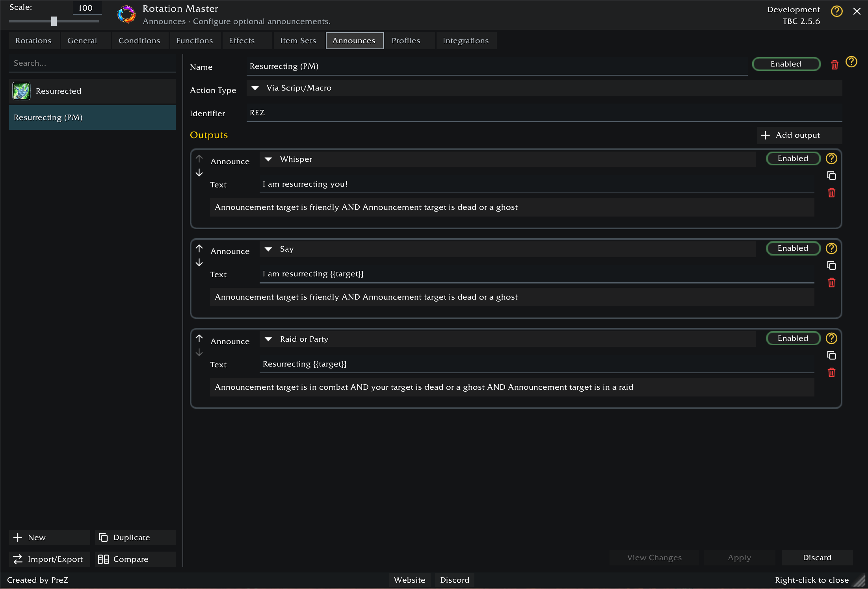The height and width of the screenshot is (589, 868).
Task: Click the Add output button
Action: pos(799,135)
